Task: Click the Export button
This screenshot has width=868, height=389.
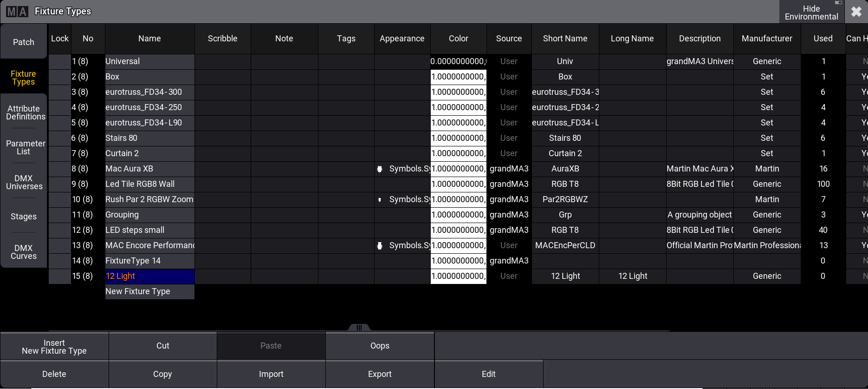Action: pos(380,374)
